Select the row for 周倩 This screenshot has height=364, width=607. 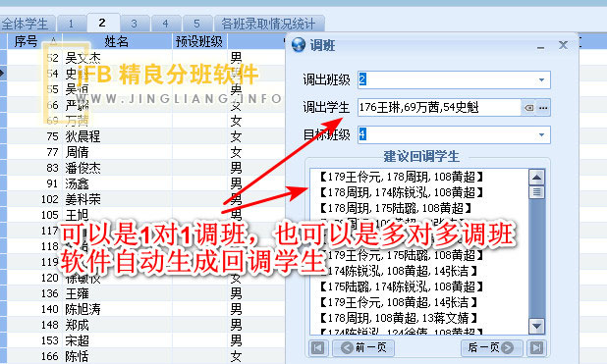145,152
